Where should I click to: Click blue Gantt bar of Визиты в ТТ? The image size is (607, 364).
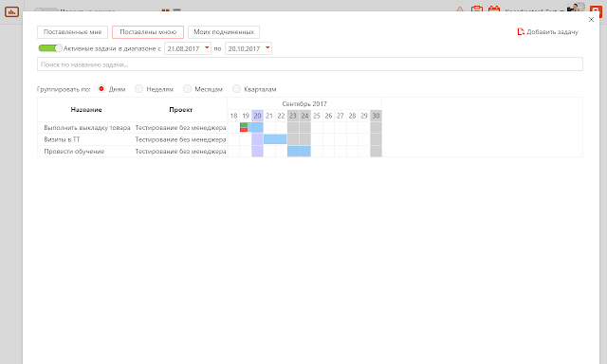[x=275, y=139]
